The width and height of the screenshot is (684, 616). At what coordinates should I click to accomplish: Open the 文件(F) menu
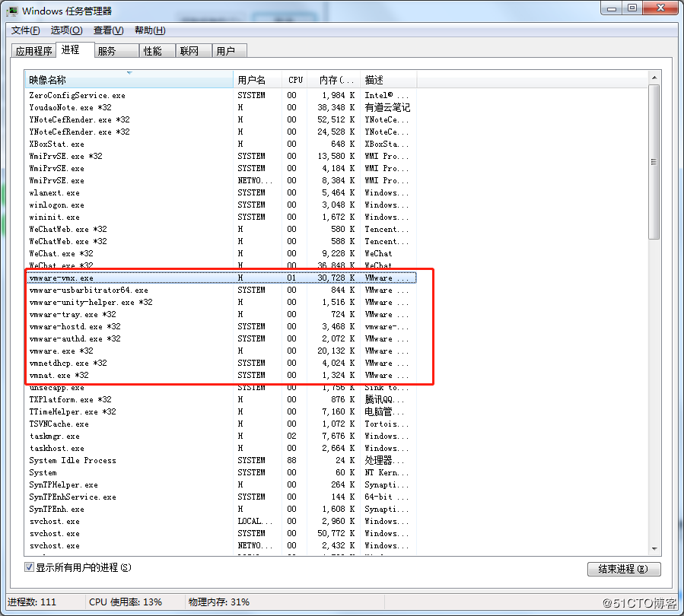(25, 30)
